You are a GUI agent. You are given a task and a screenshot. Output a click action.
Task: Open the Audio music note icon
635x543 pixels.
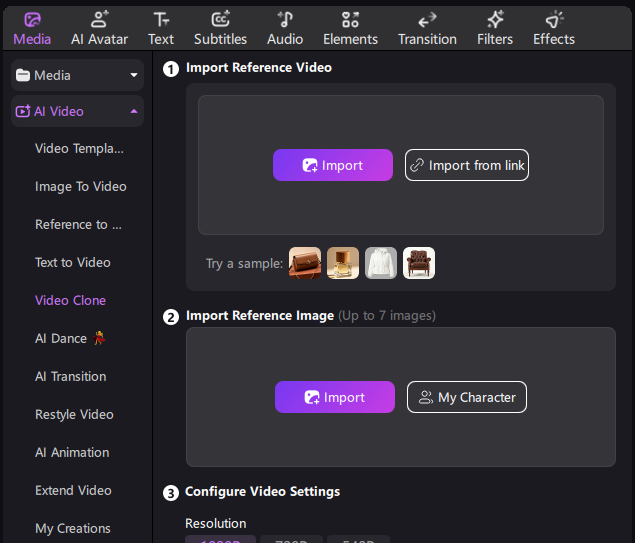click(285, 19)
